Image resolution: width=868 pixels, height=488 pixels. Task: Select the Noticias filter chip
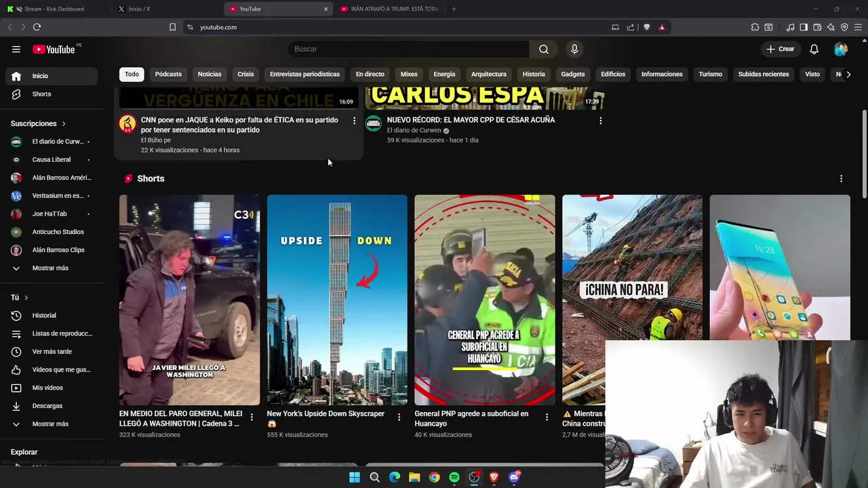[x=210, y=74]
